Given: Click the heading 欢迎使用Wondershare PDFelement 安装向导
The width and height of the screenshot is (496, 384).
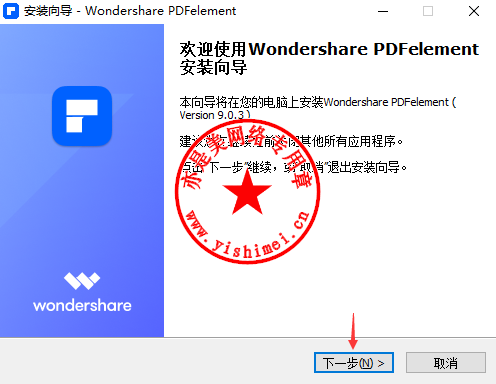Looking at the screenshot, I should (329, 58).
